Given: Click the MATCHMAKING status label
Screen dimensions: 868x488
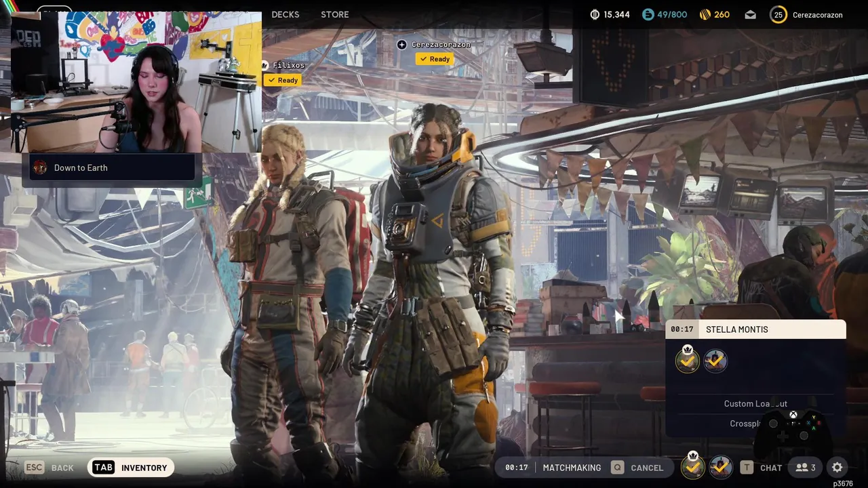Looking at the screenshot, I should 572,468.
